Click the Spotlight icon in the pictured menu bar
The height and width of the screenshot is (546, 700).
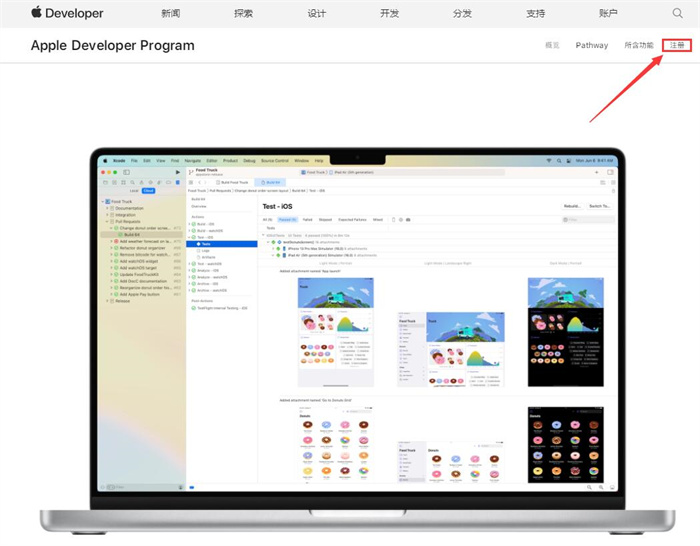[559, 161]
